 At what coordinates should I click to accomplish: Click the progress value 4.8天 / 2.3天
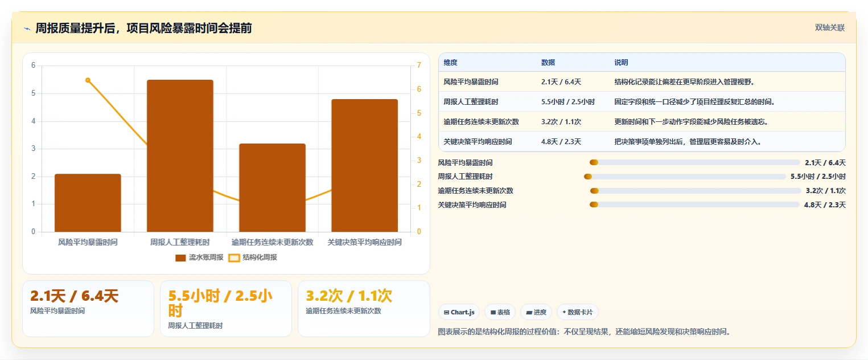[825, 205]
